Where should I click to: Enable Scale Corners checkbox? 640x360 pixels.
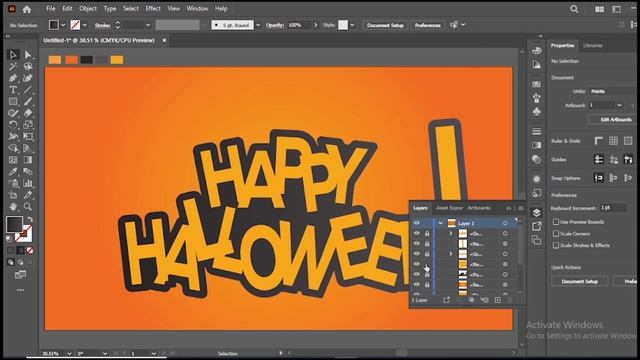click(556, 233)
